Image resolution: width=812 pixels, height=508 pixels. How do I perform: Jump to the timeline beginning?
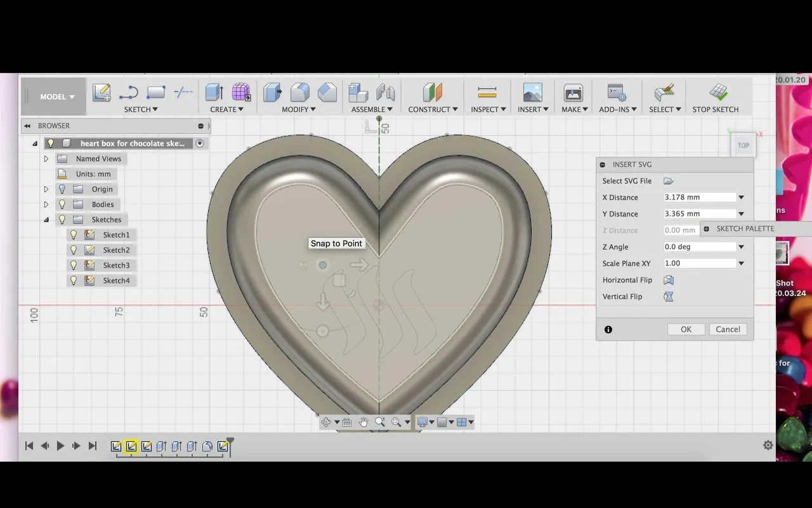[x=29, y=446]
